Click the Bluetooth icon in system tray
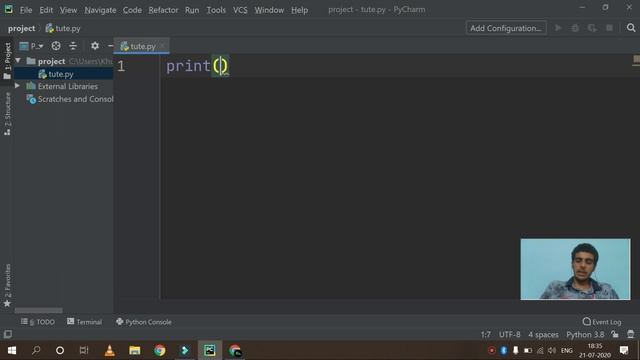 [504, 350]
